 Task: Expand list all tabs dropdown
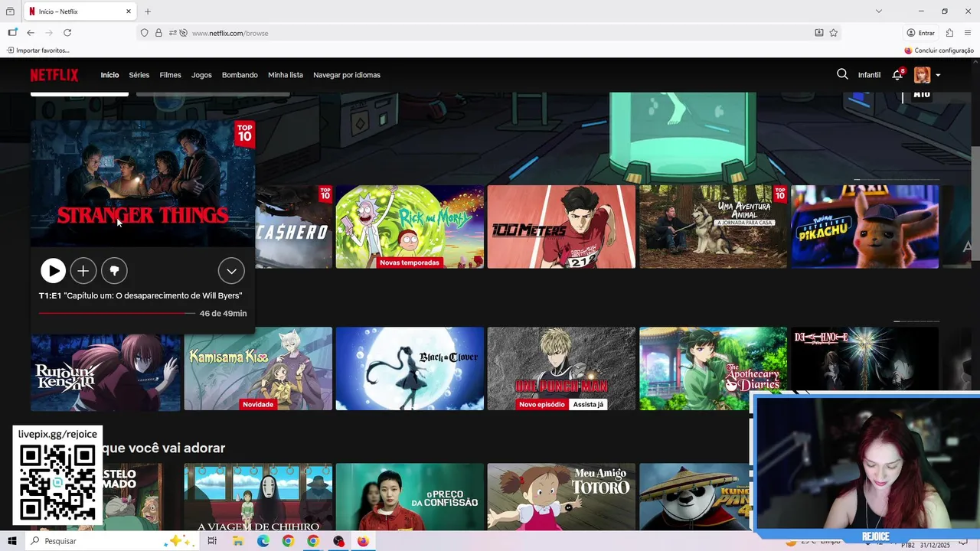pyautogui.click(x=879, y=11)
